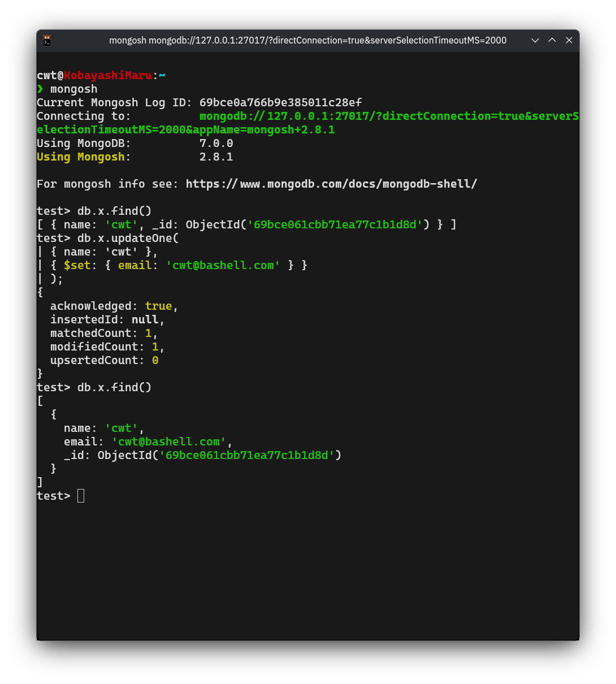Close the mongosh terminal window
The width and height of the screenshot is (616, 684).
point(569,40)
